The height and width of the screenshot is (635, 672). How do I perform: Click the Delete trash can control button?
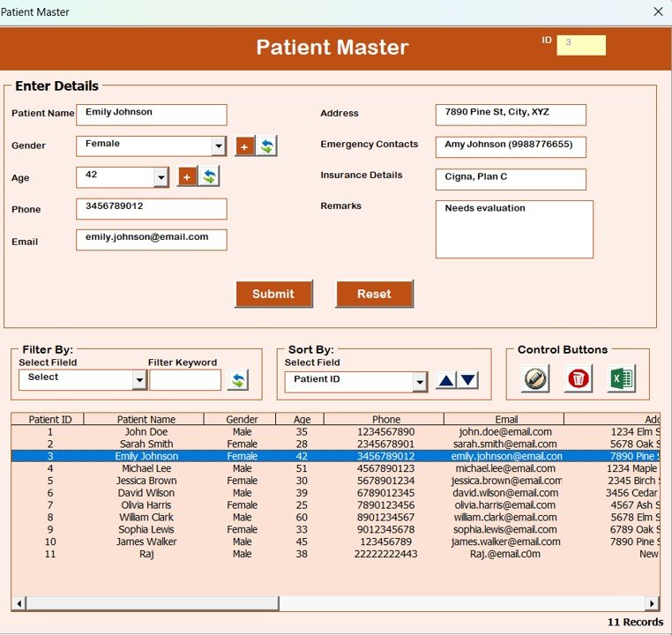tap(579, 378)
